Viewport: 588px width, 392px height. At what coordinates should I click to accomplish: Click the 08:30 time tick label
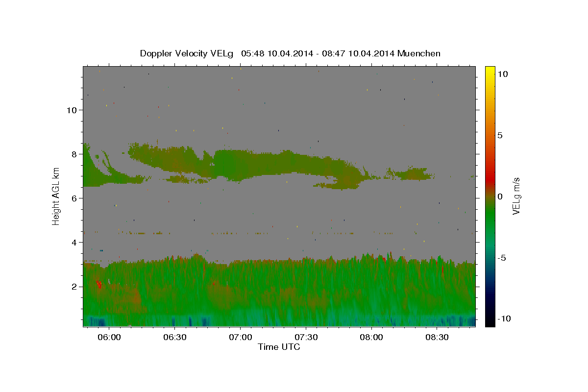coord(437,338)
